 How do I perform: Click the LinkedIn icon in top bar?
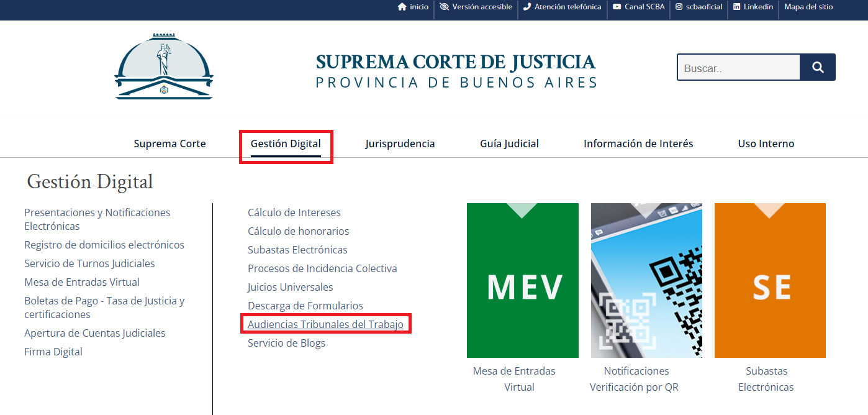[736, 7]
